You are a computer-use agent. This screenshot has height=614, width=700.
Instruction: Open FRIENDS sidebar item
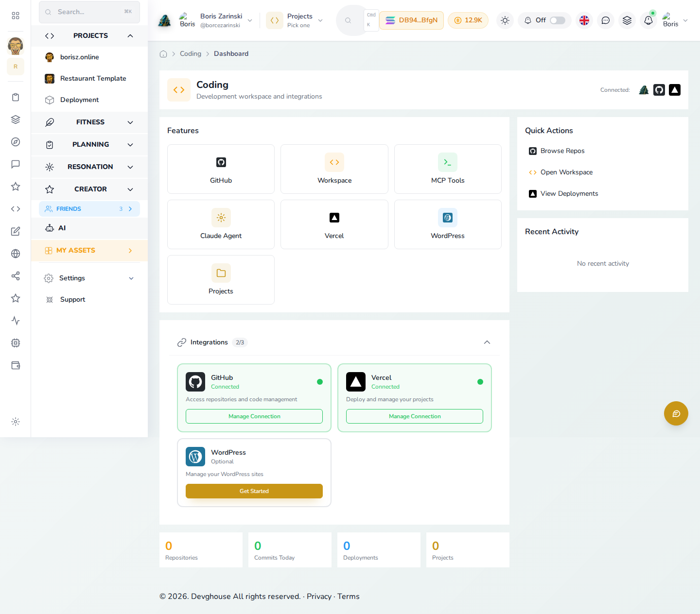[x=89, y=209]
